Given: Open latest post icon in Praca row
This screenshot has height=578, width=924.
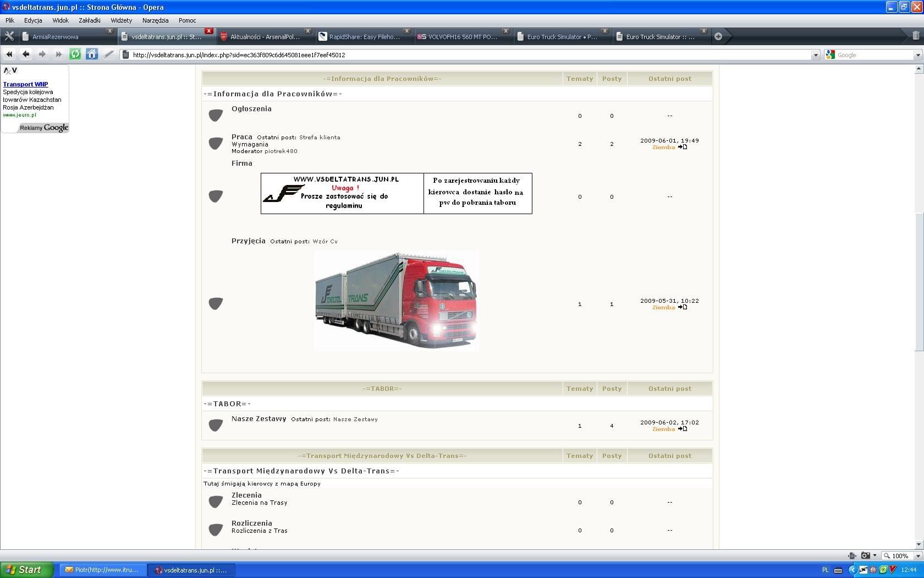Looking at the screenshot, I should (683, 147).
